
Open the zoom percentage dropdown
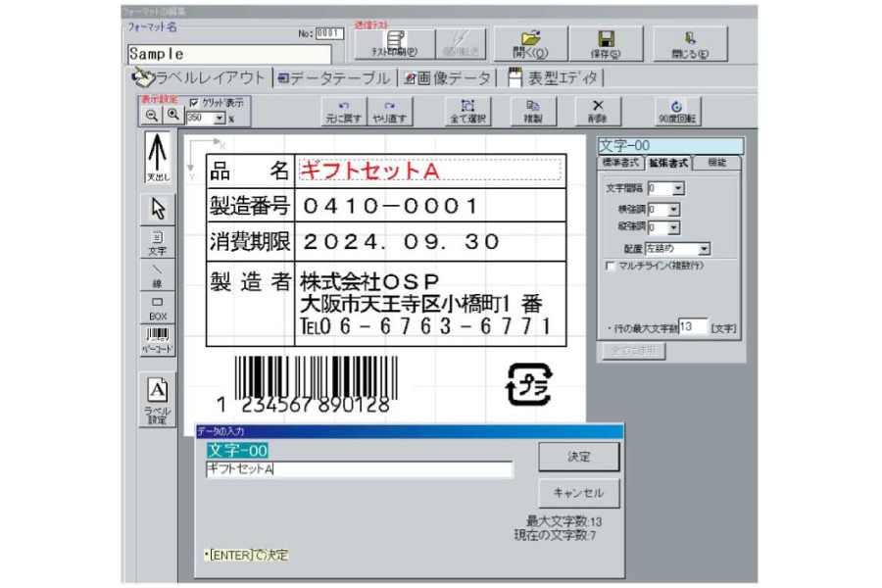(x=220, y=119)
